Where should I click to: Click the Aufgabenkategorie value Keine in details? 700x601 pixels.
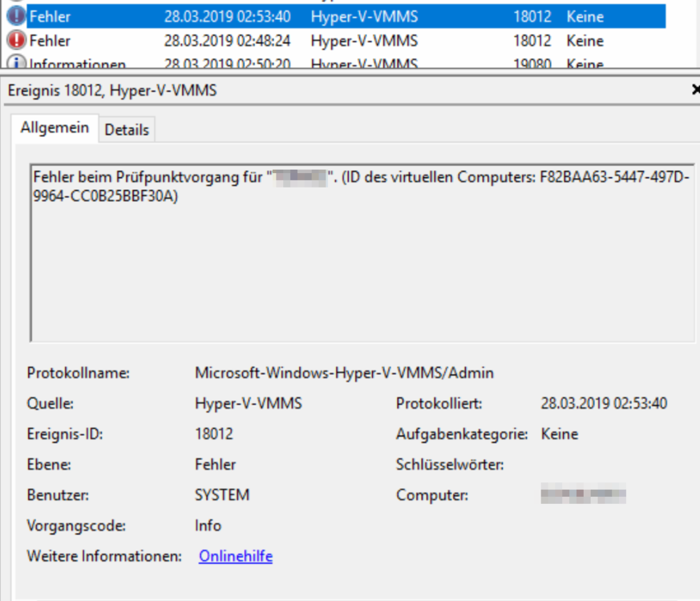coord(559,434)
